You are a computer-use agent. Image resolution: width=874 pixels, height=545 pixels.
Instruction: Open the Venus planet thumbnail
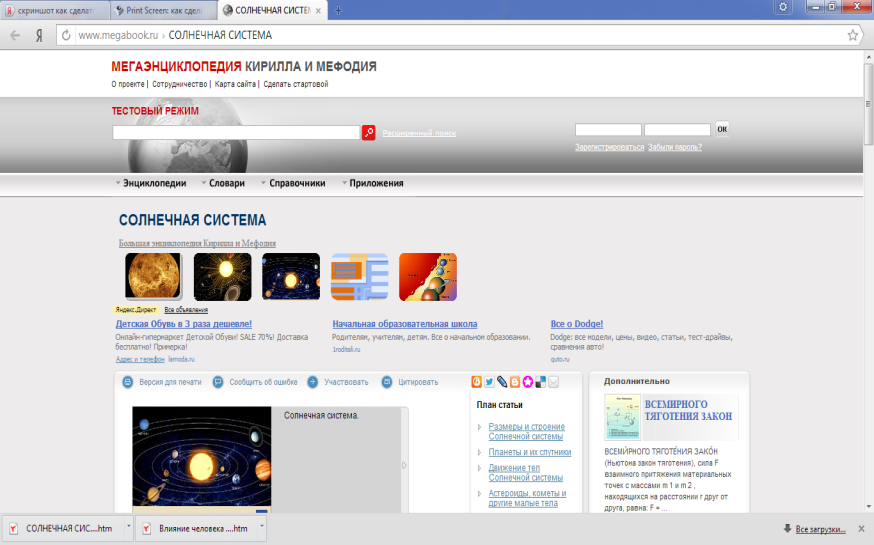click(x=153, y=277)
